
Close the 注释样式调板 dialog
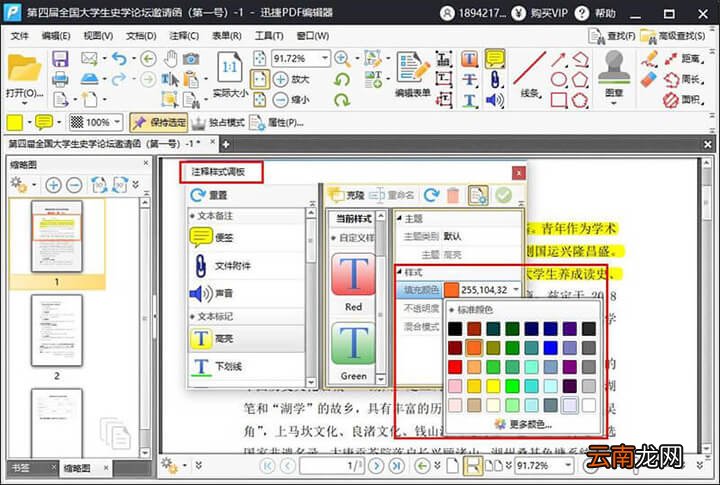pyautogui.click(x=518, y=173)
